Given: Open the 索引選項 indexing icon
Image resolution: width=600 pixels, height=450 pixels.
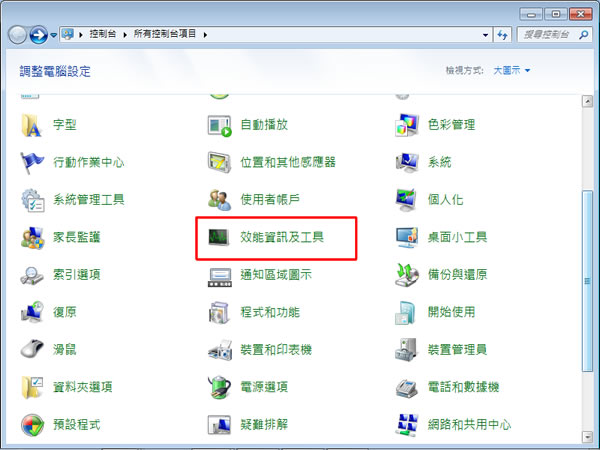Looking at the screenshot, I should point(32,275).
